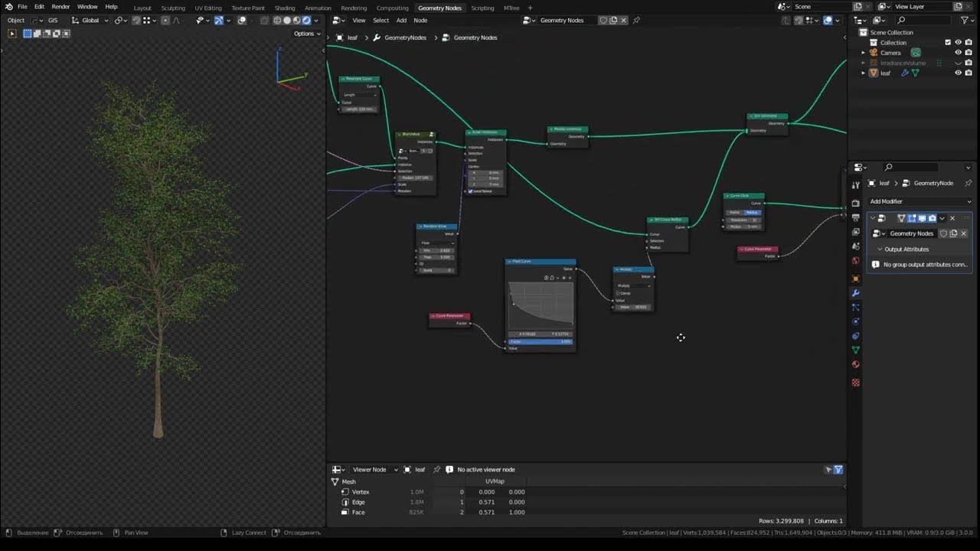This screenshot has width=980, height=551.
Task: Open the View Layer properties tab
Action: coord(855,232)
